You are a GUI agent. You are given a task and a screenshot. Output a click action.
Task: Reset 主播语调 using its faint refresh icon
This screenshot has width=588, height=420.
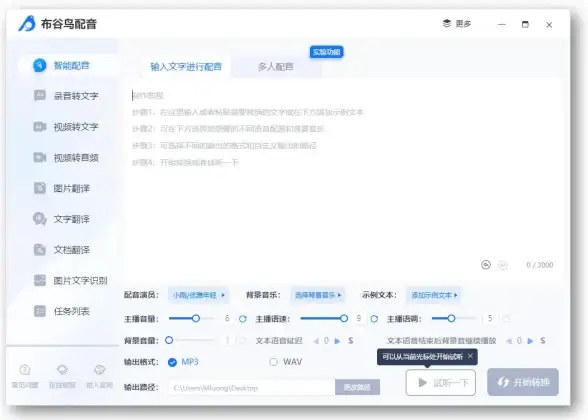coord(506,319)
